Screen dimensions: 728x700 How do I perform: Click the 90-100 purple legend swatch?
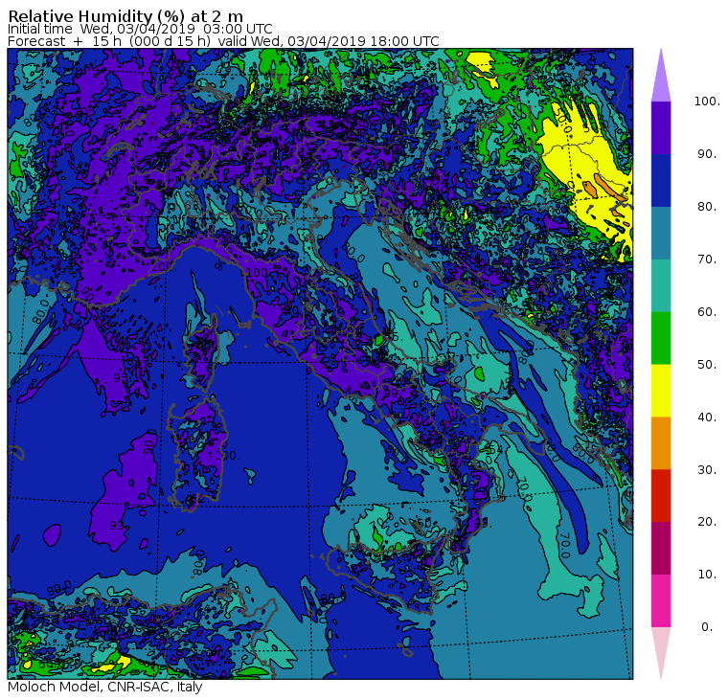click(x=661, y=127)
